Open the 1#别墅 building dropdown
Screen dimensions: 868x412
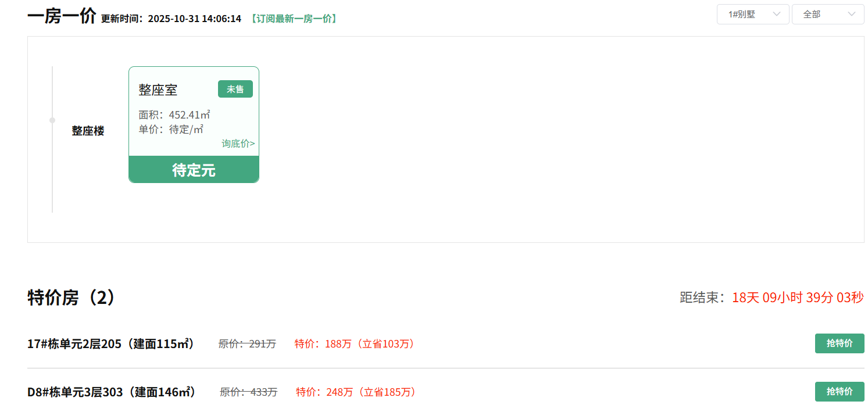click(x=752, y=15)
